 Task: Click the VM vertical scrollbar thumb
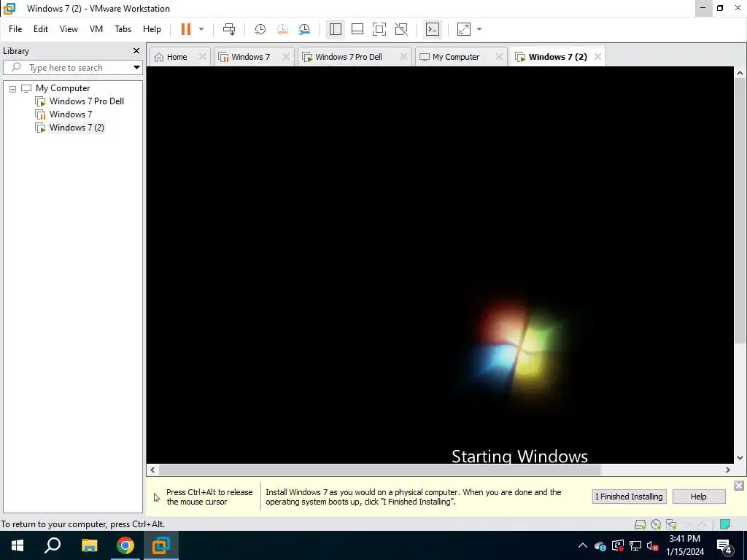click(740, 211)
